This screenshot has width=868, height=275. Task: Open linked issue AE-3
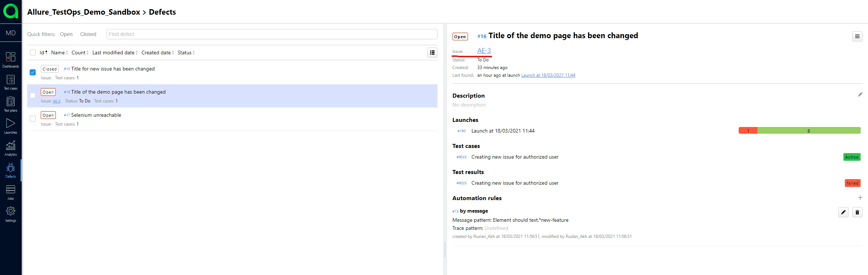point(484,51)
